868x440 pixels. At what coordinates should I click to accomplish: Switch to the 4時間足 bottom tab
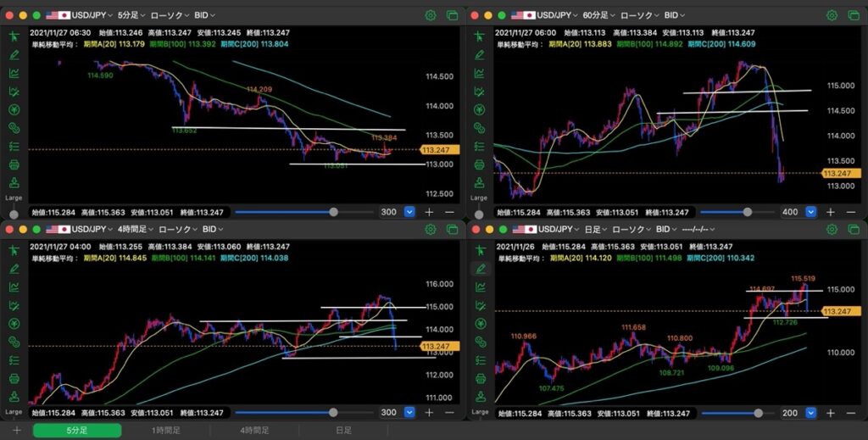click(254, 431)
